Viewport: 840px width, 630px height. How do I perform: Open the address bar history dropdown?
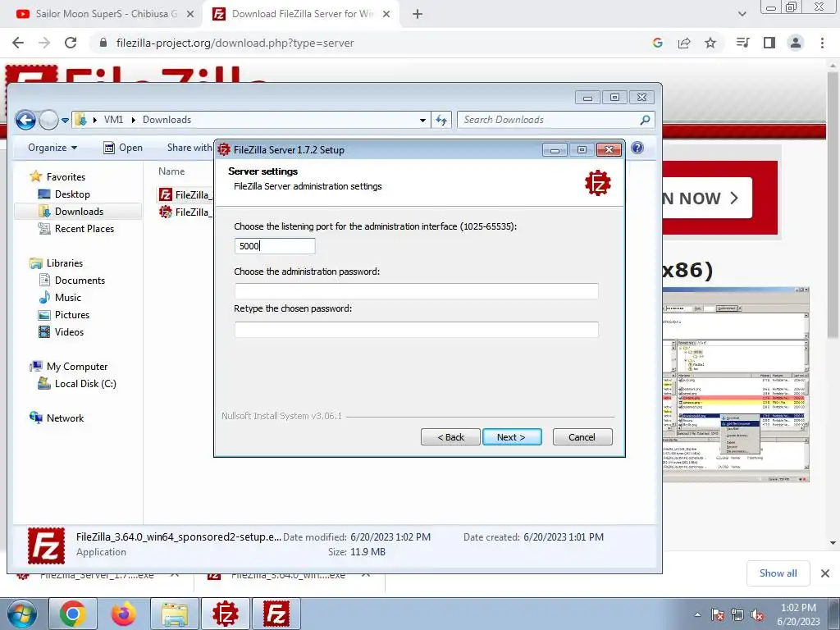coord(422,120)
